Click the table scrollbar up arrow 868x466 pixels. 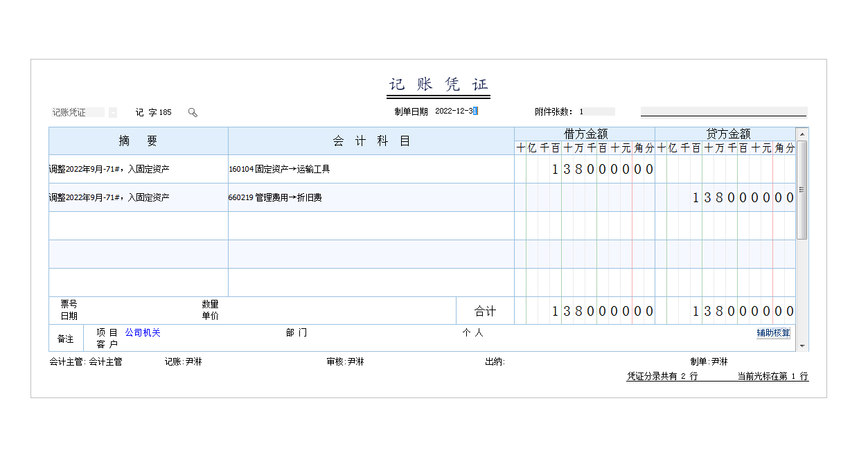point(802,134)
